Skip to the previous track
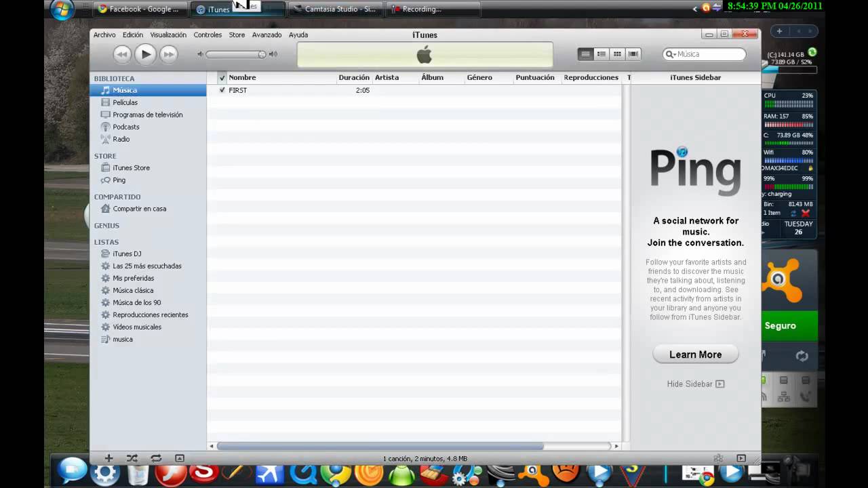The height and width of the screenshot is (488, 868). click(x=122, y=54)
